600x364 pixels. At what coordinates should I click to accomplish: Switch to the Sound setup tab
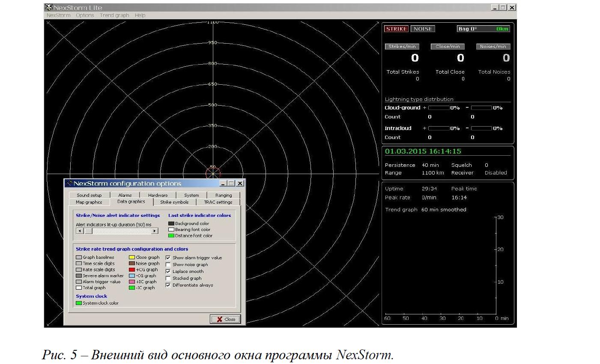click(x=89, y=195)
